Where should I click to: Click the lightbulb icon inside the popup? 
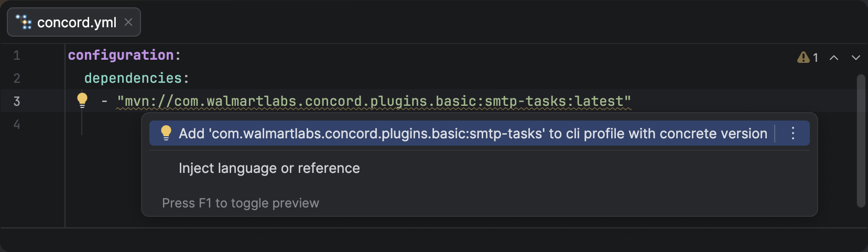coord(166,133)
